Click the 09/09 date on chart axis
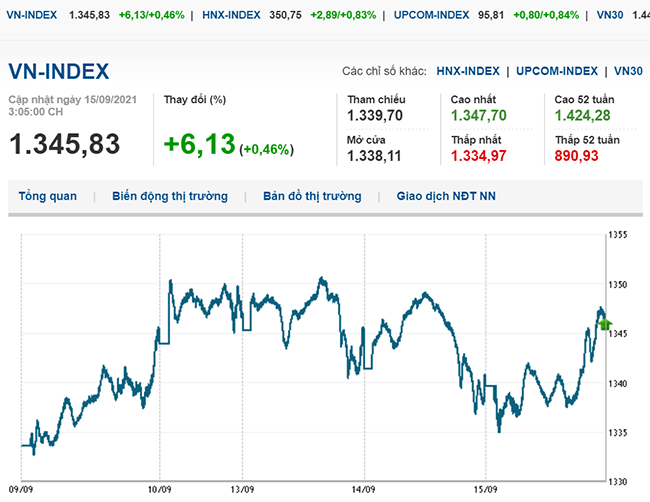Screen dimensions: 650x502 click(21, 490)
